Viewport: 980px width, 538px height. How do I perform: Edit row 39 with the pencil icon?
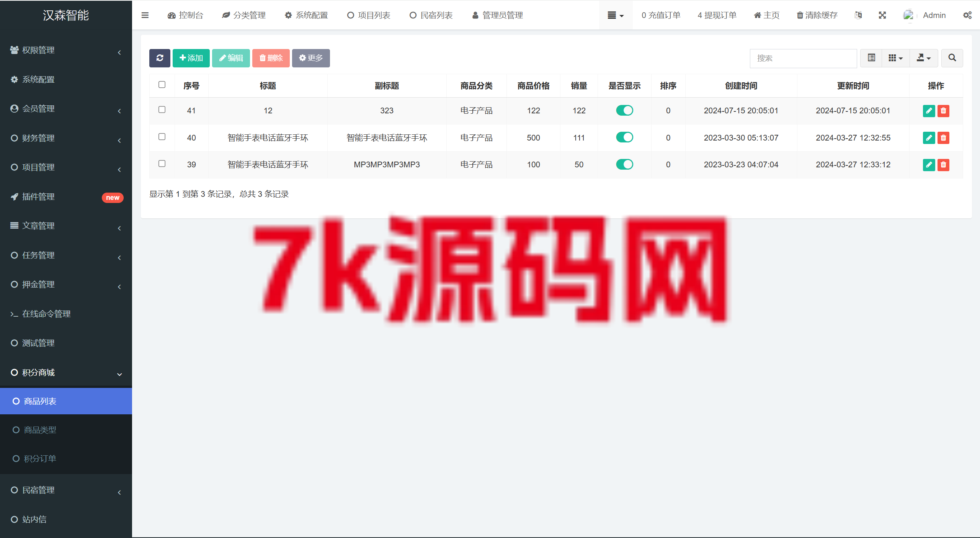pos(929,165)
